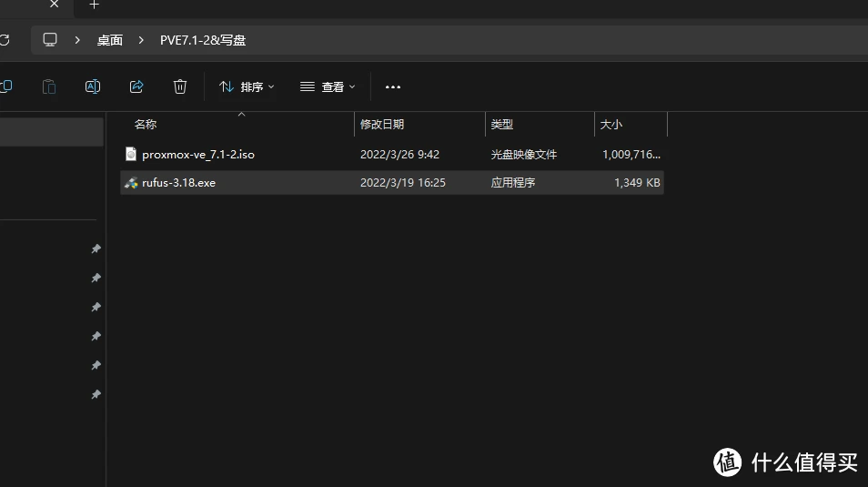Click the This PC monitor icon in address bar
The height and width of the screenshot is (487, 868).
pyautogui.click(x=50, y=40)
